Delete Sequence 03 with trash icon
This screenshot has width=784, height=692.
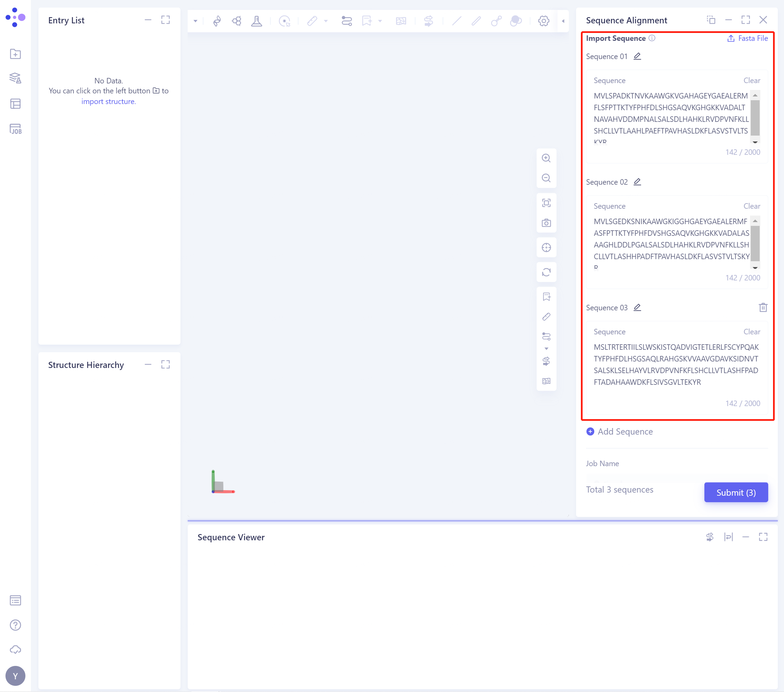tap(763, 308)
